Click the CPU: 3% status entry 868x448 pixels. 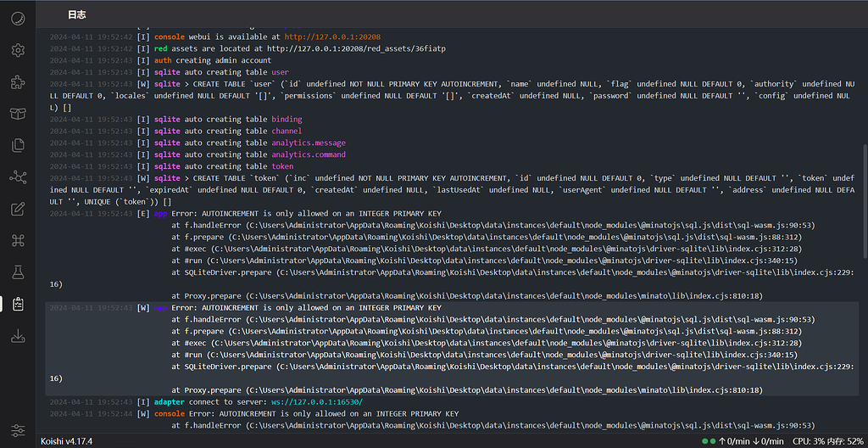[x=809, y=441]
